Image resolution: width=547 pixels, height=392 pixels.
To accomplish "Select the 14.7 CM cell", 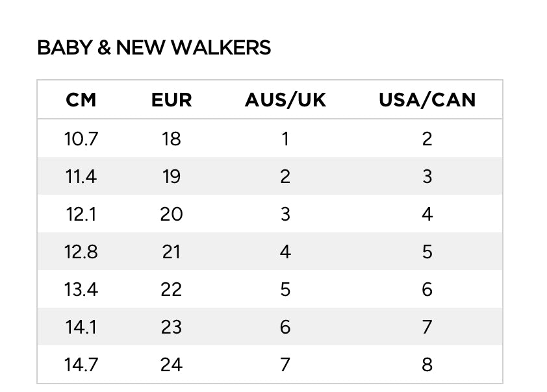I will (x=81, y=364).
